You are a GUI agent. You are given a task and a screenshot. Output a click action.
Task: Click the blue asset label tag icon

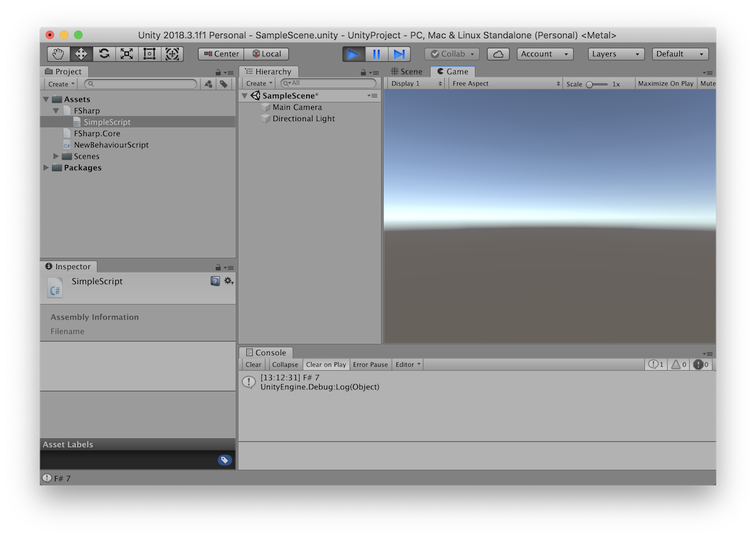pos(224,460)
